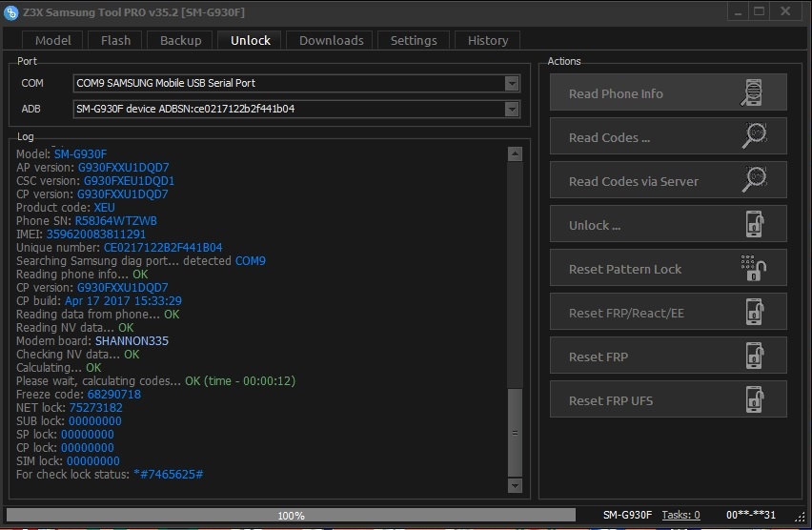Click the SIM lock 00000000 value
This screenshot has width=812, height=530.
(x=93, y=461)
